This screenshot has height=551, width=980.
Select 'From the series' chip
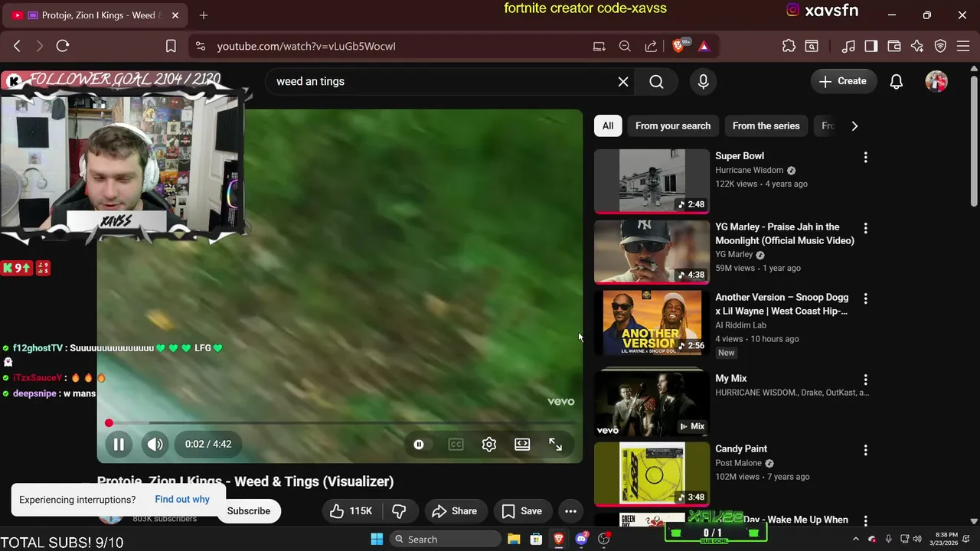(766, 126)
